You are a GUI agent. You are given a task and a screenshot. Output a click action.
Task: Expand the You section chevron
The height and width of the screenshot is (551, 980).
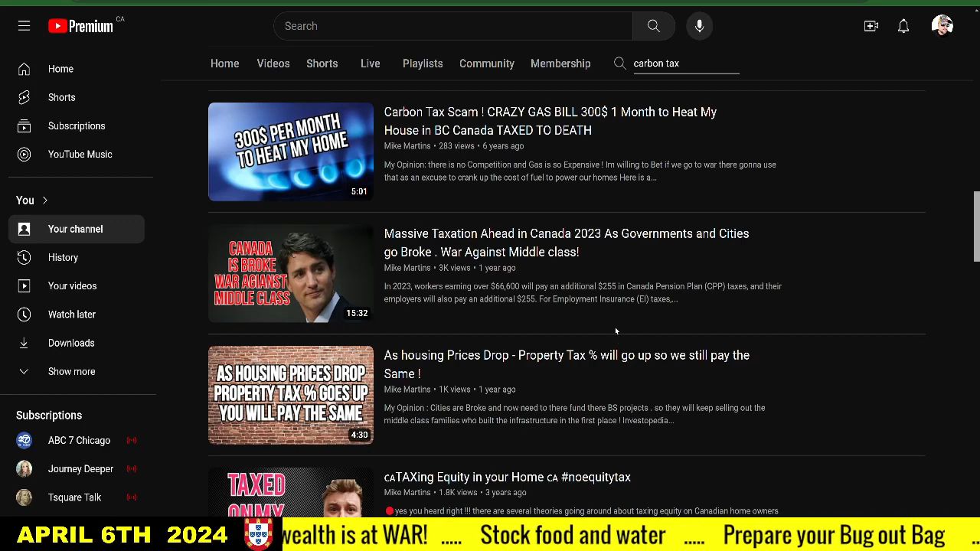tap(44, 201)
